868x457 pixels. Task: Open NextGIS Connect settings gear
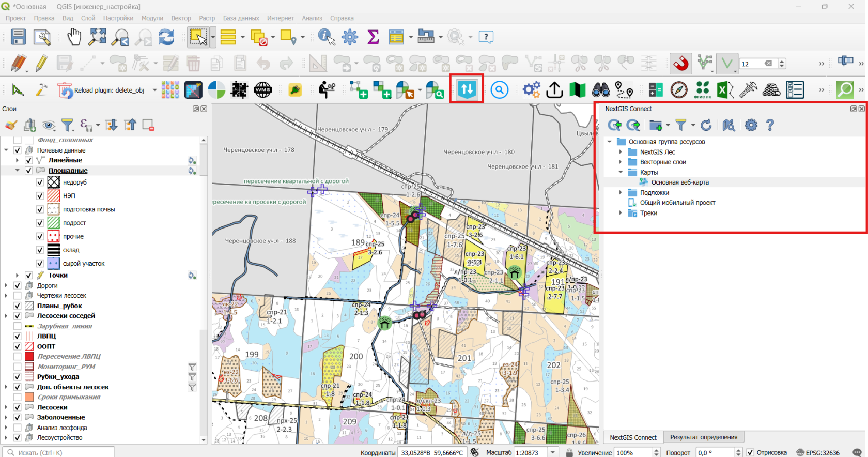tap(751, 125)
